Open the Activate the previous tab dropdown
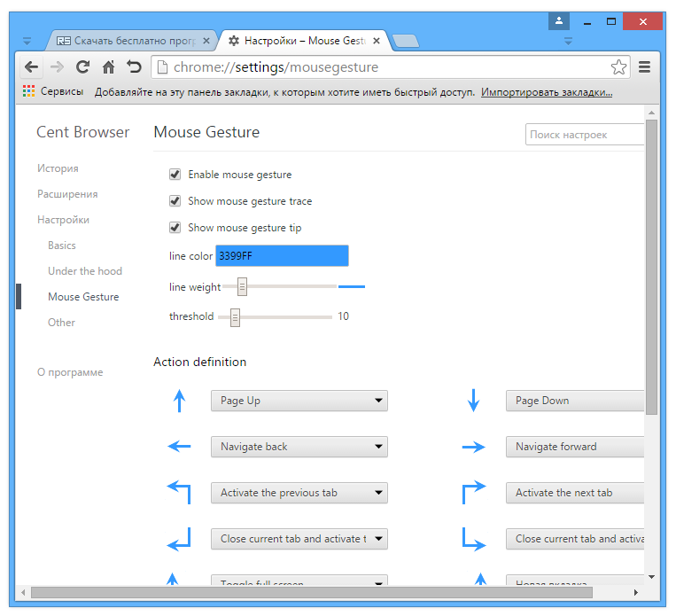Screen dimensions: 676x616 click(299, 493)
